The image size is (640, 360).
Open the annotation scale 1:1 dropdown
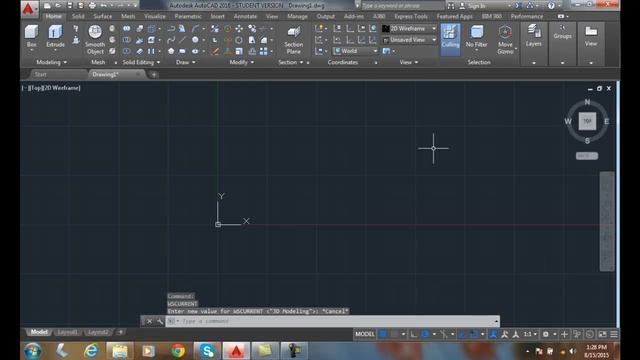(530, 334)
